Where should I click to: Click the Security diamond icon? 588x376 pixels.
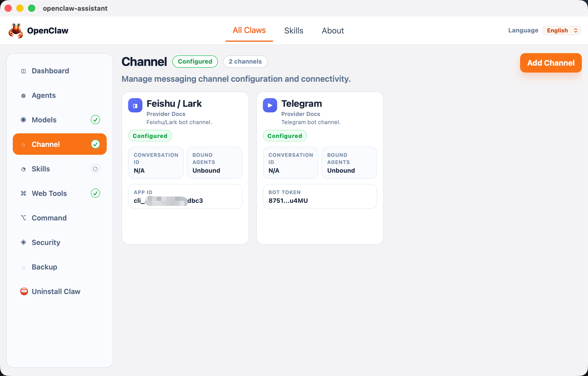(x=23, y=242)
